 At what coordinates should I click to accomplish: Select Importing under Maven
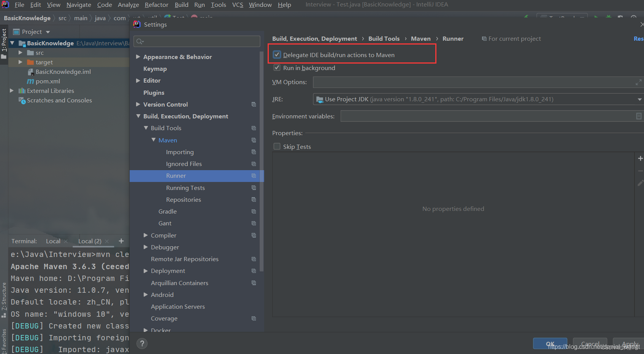180,152
